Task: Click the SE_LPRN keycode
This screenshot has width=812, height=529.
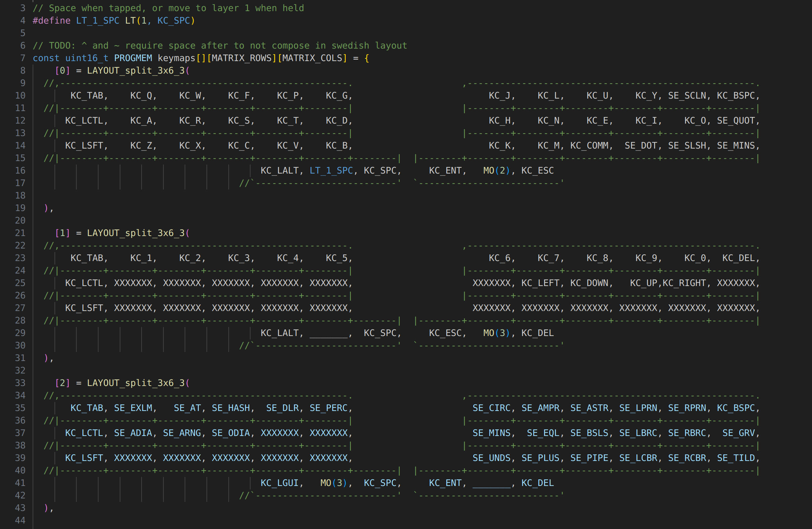Action: [x=638, y=408]
